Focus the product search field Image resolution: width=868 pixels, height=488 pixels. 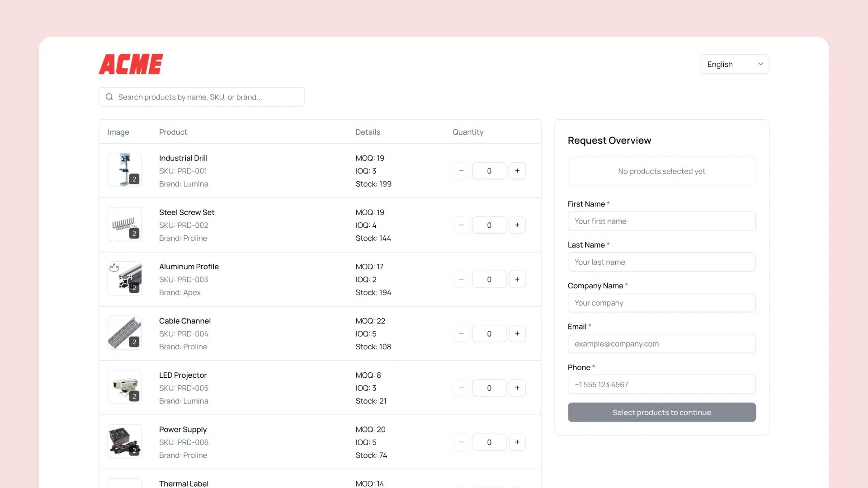coord(208,97)
